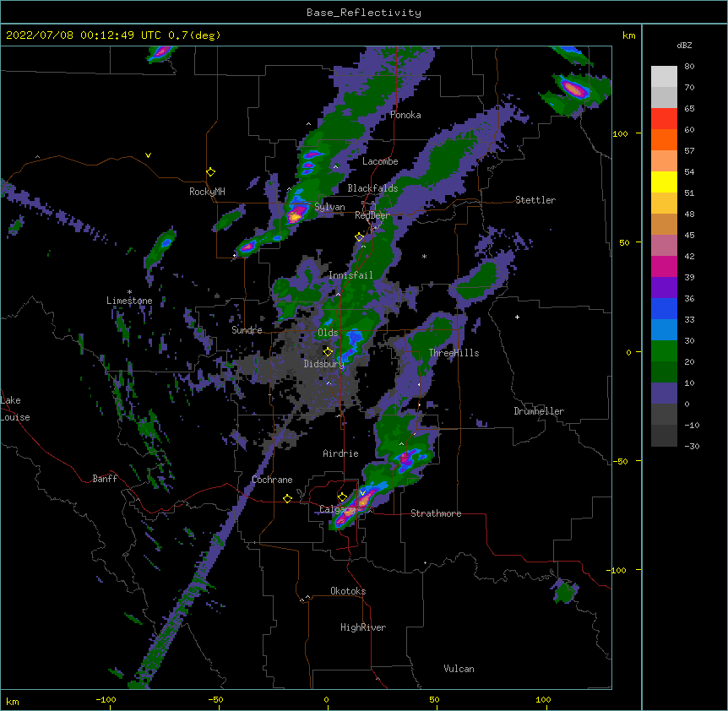Select the purple swatch between 39 and 36 dBZ
Screen dimensions: 728x711
(664, 287)
